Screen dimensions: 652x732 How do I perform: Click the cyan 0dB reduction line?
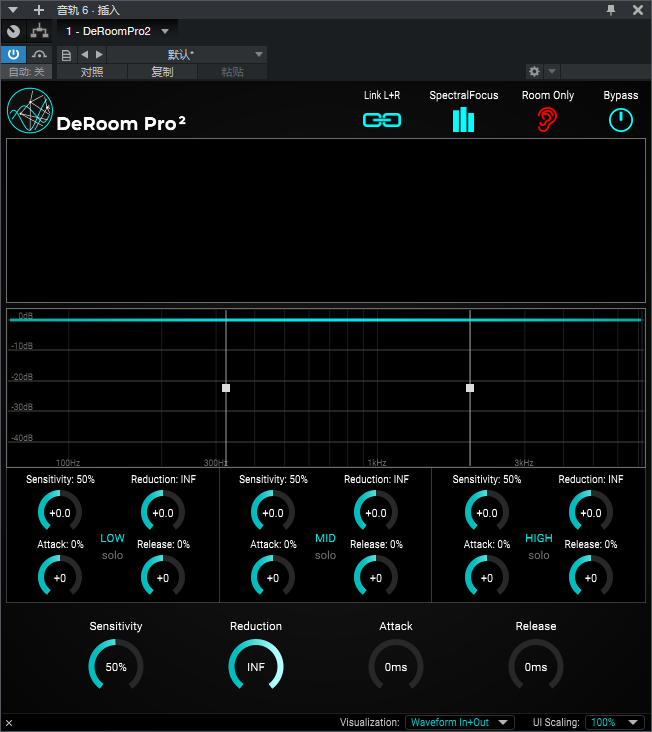point(326,320)
